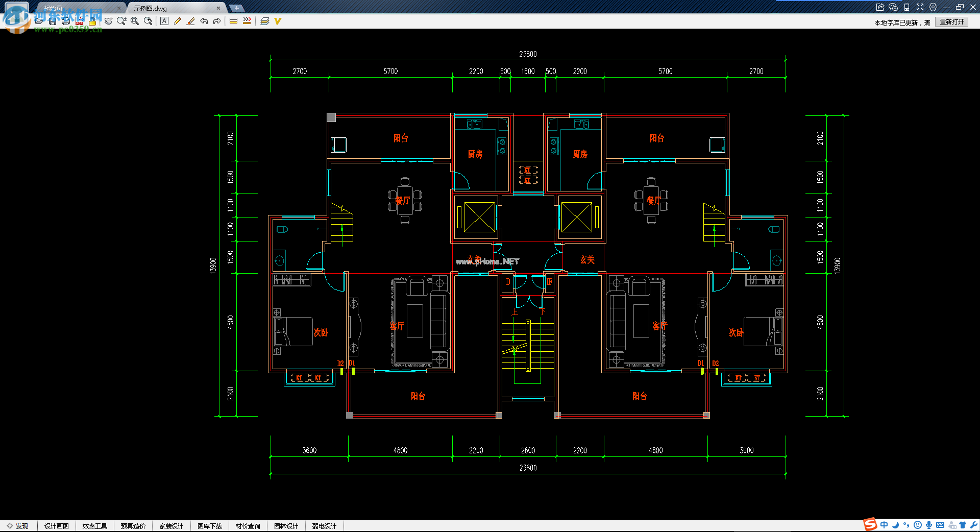Image resolution: width=980 pixels, height=532 pixels.
Task: Click the left 次卧 room label
Action: (321, 333)
